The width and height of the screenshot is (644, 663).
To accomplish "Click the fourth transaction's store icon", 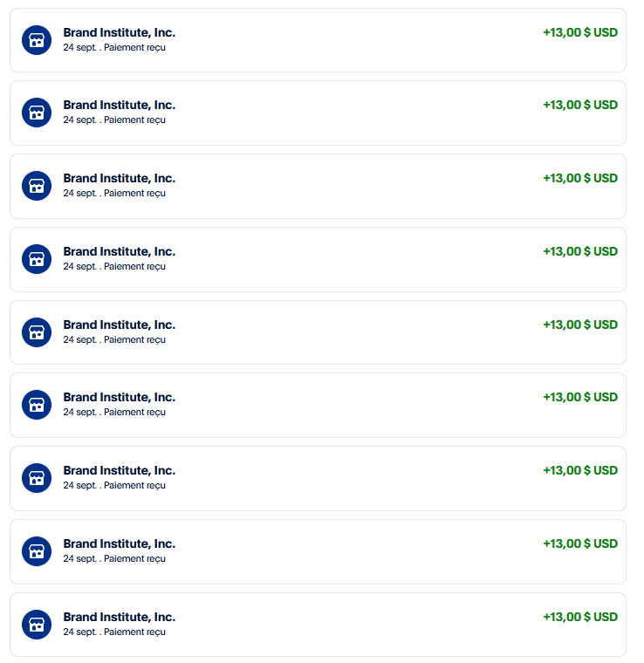I will tap(37, 259).
